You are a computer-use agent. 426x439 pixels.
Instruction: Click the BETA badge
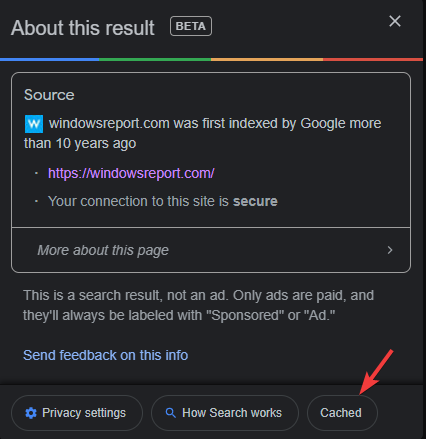pos(191,26)
